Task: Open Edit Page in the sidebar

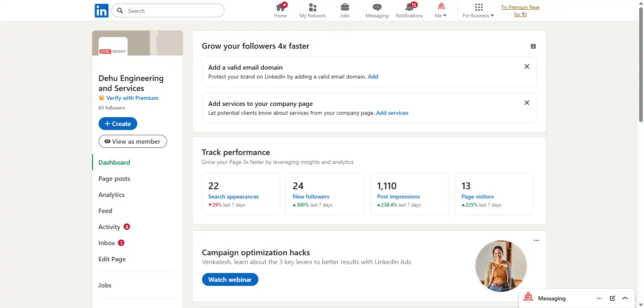Action: tap(112, 259)
